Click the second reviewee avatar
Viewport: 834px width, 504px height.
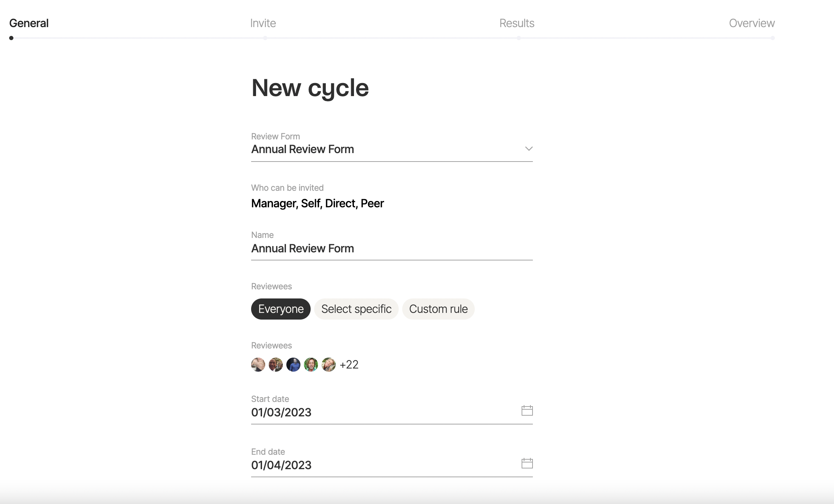276,365
